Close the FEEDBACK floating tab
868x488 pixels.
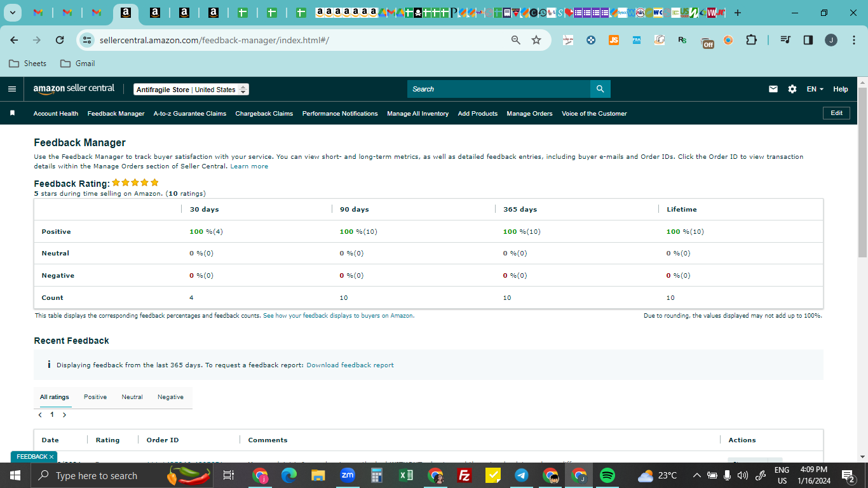click(x=51, y=457)
